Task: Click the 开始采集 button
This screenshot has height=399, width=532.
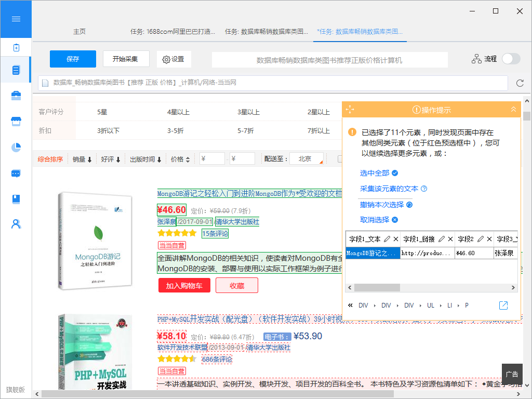Action: [x=126, y=59]
